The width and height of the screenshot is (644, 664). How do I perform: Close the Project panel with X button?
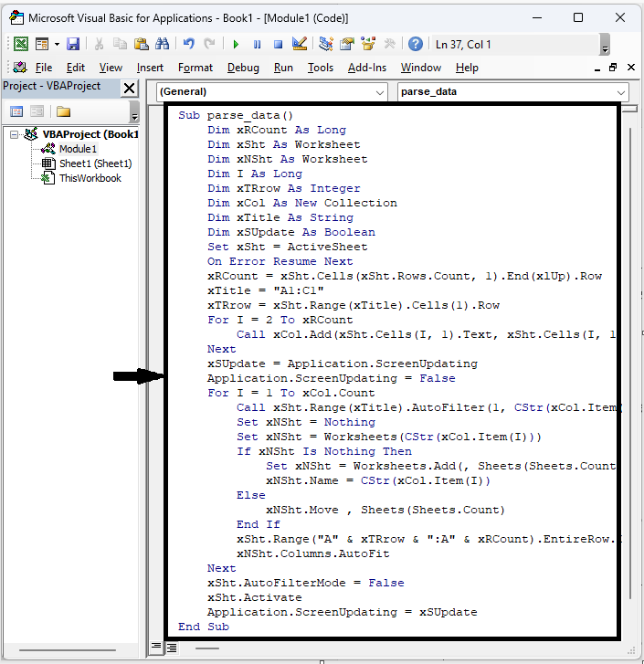point(130,88)
